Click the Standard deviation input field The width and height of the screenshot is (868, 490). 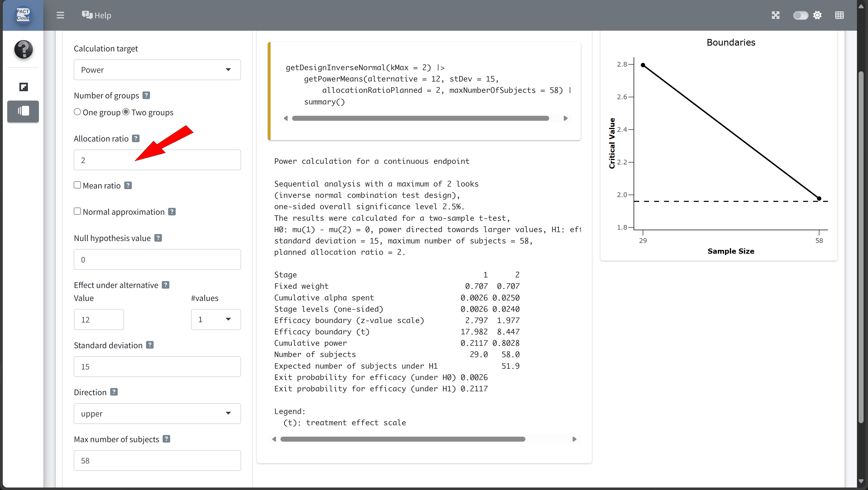tap(157, 366)
